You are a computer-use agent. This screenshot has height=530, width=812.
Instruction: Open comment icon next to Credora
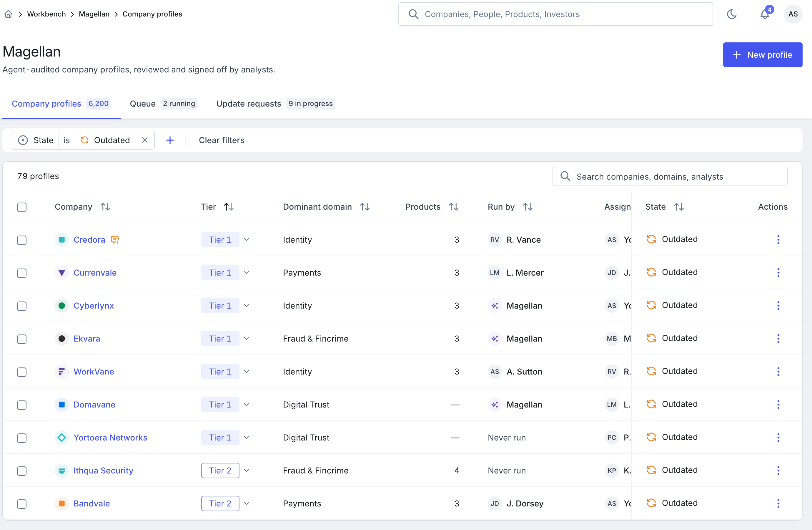(x=115, y=240)
